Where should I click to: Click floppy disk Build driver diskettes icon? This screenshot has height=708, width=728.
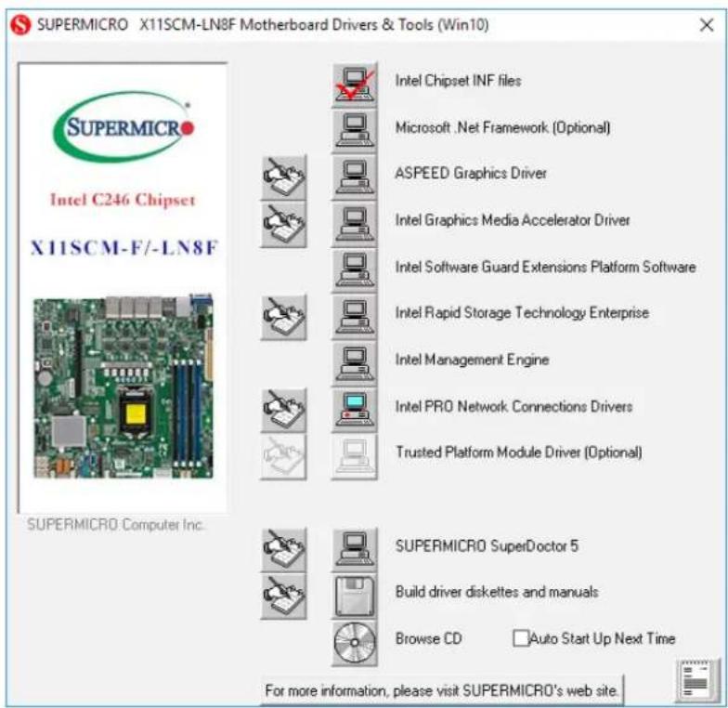point(355,597)
